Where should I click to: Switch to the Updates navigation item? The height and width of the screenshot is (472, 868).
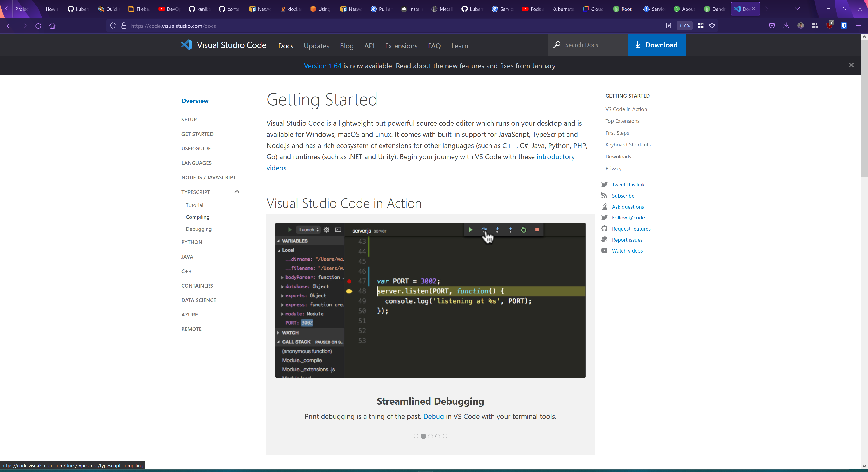coord(316,46)
